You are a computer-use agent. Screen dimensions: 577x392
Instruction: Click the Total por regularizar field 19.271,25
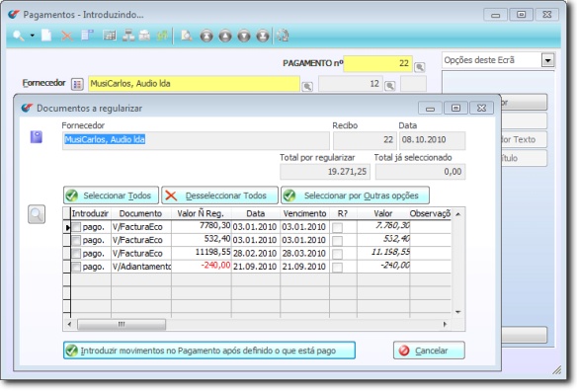[325, 172]
